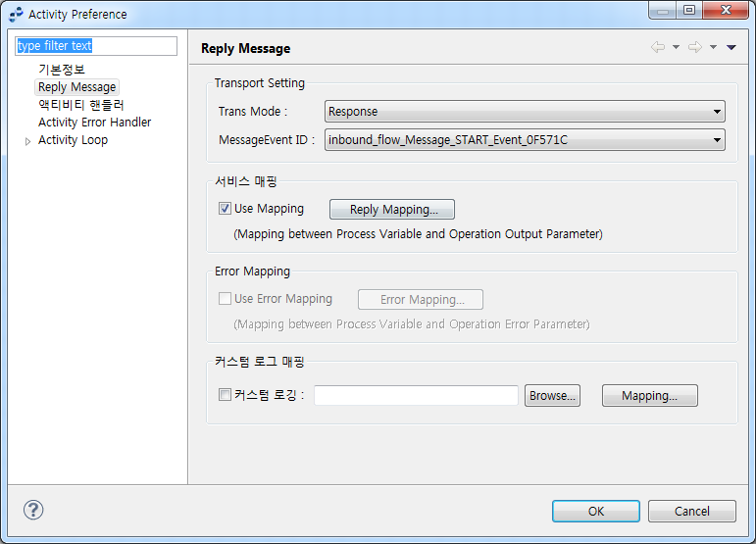Click the back navigation arrow icon
Viewport: 756px width, 544px height.
(x=658, y=48)
